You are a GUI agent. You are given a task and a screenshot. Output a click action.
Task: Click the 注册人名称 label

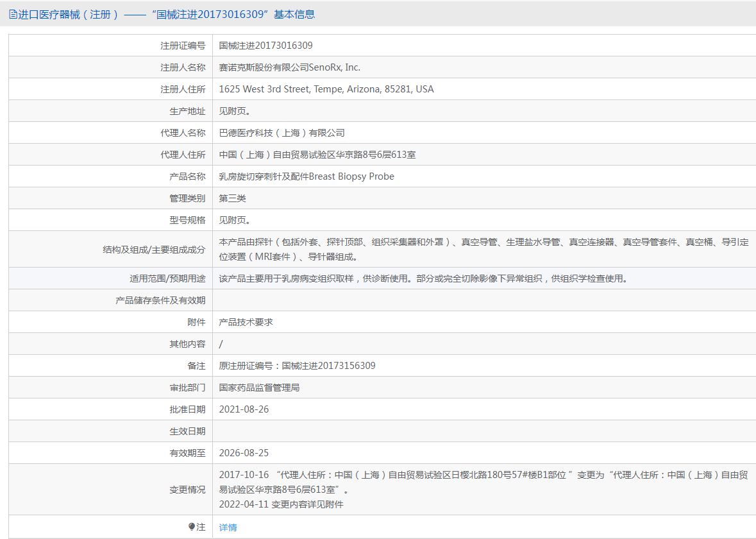pos(183,67)
